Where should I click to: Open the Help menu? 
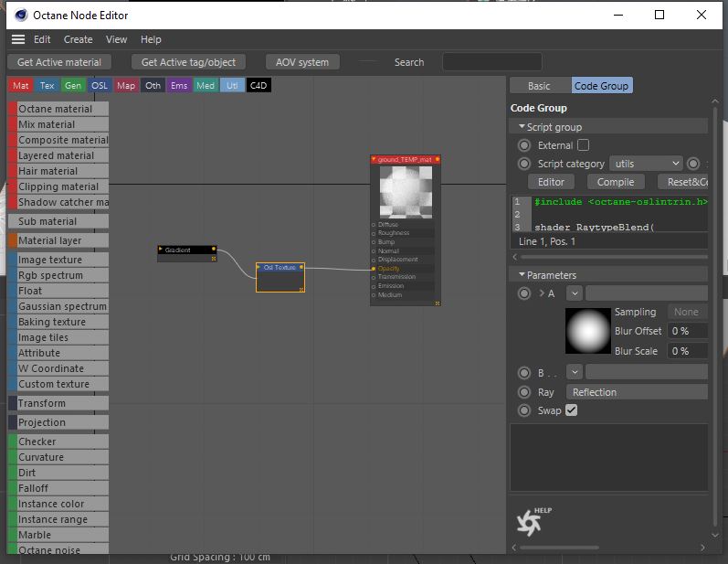pos(151,39)
